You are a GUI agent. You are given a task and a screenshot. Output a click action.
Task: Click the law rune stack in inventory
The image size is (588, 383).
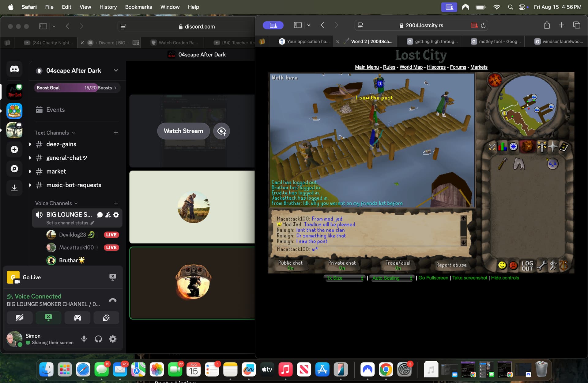coord(552,164)
